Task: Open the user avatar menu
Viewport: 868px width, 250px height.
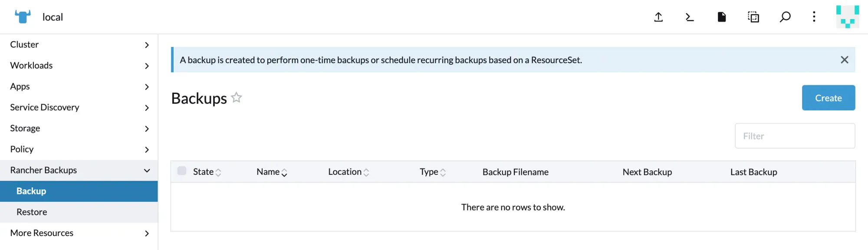Action: coord(847,17)
